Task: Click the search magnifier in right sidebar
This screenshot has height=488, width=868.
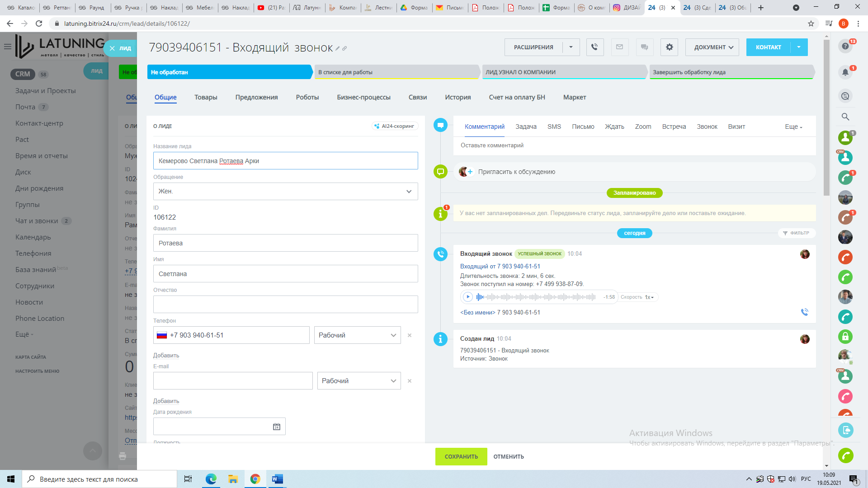Action: [x=845, y=117]
